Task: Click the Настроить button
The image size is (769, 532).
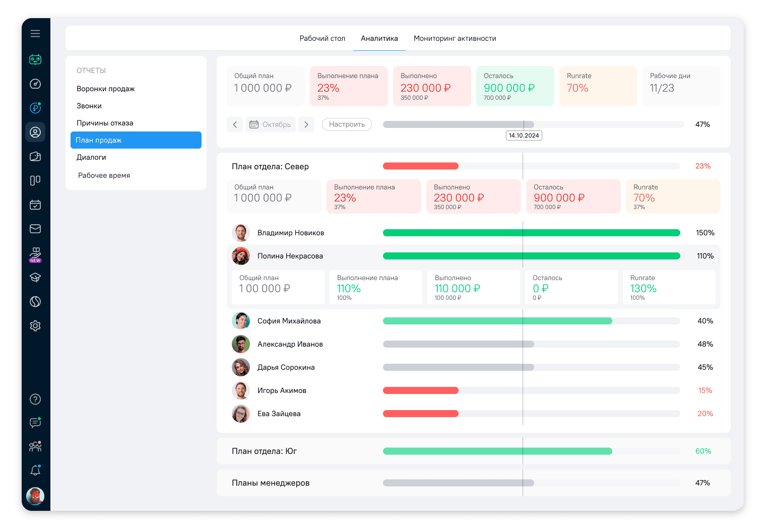Action: coord(347,124)
